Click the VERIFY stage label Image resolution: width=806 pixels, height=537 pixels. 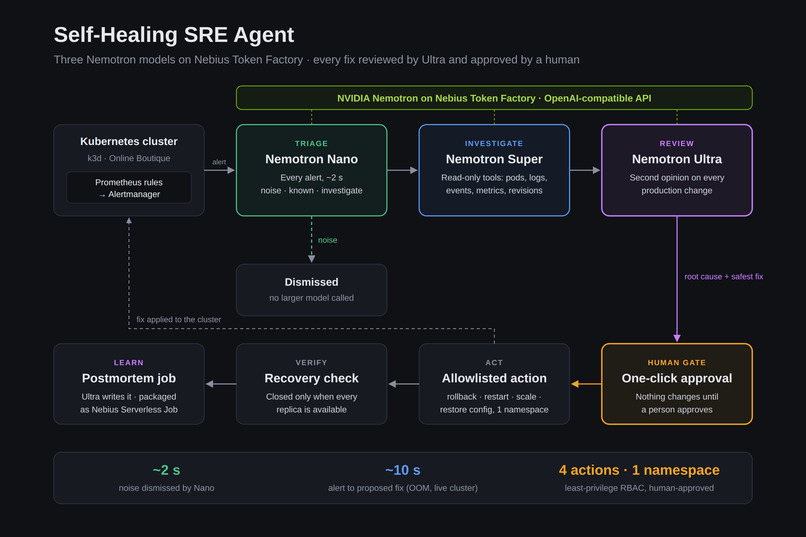click(312, 363)
